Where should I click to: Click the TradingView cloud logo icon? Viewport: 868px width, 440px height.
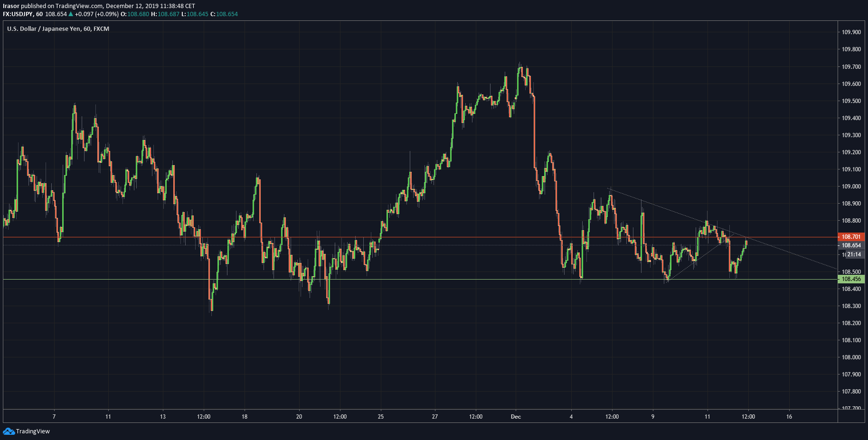(9, 431)
